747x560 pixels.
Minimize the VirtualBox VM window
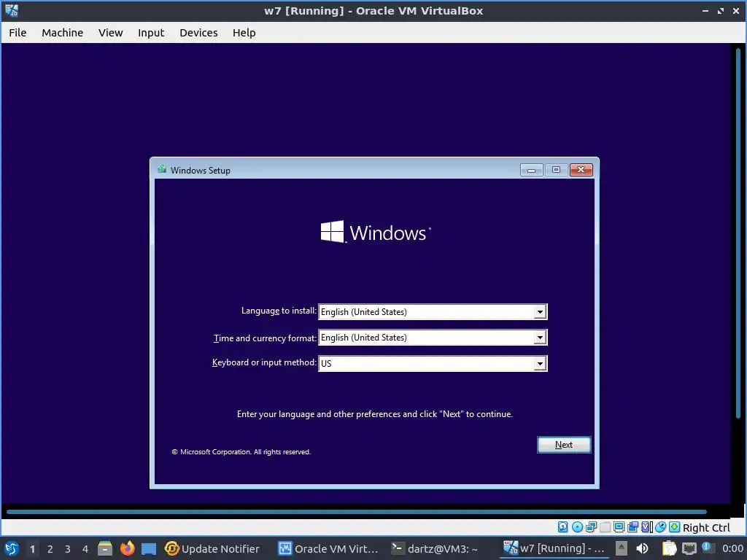point(705,10)
